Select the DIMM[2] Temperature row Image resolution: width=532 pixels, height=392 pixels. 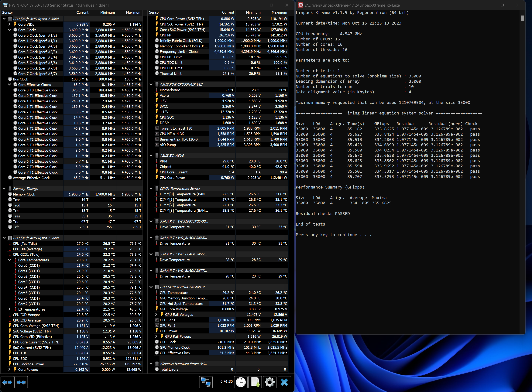pos(218,205)
